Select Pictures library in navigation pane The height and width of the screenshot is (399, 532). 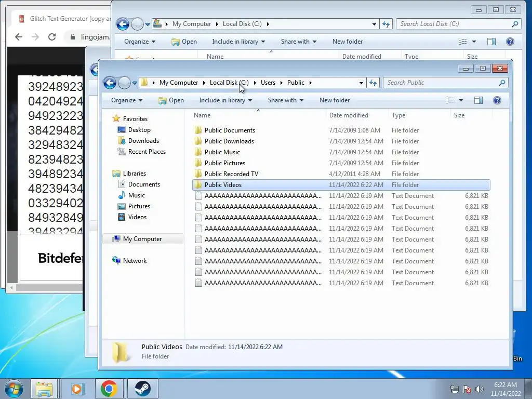click(x=139, y=206)
